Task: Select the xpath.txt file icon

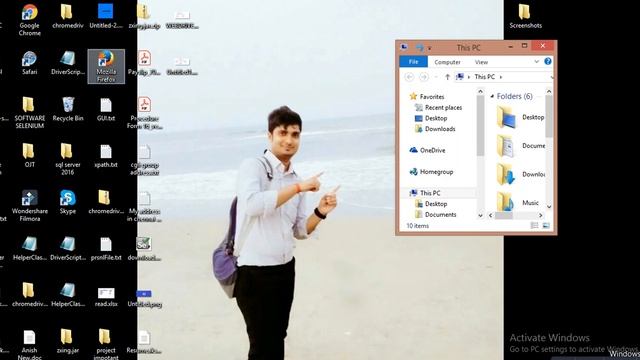Action: 106,156
